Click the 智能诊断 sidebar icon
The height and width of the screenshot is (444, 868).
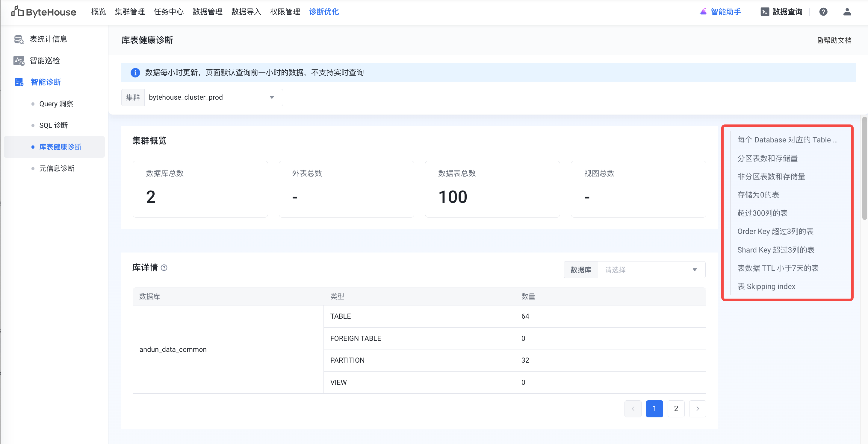tap(19, 82)
